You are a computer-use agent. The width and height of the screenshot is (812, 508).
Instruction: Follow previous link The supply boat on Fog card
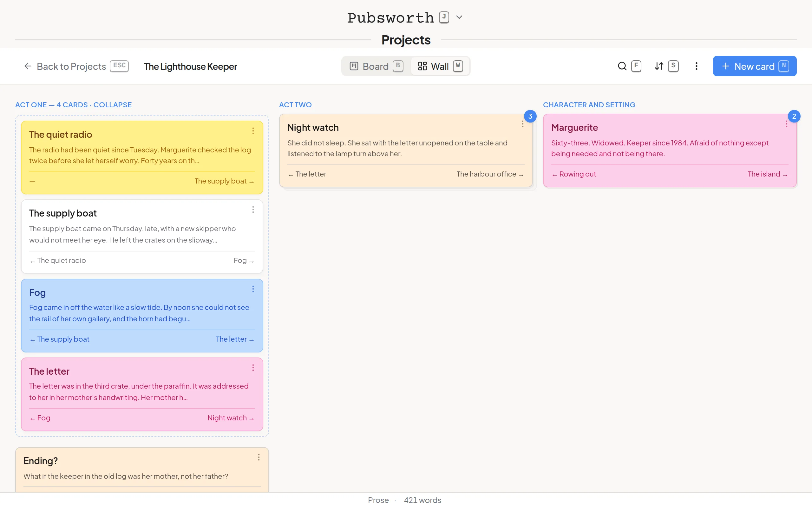tap(59, 339)
